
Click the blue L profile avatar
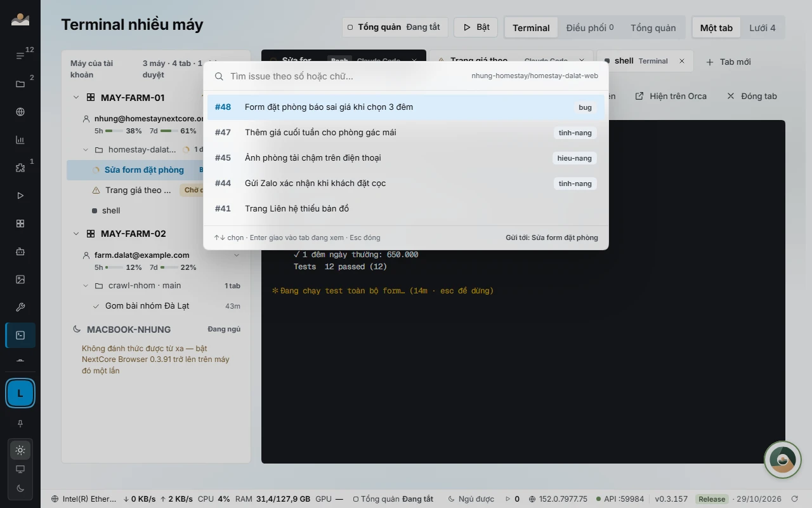coord(20,394)
